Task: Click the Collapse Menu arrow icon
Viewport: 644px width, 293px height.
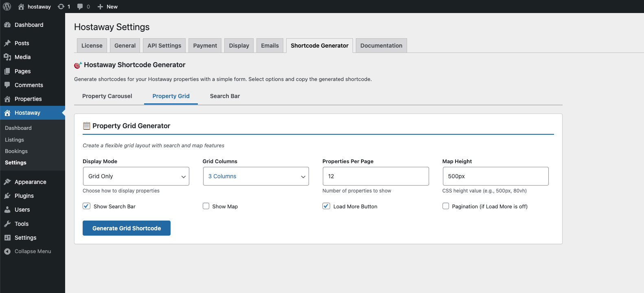Action: click(7, 251)
